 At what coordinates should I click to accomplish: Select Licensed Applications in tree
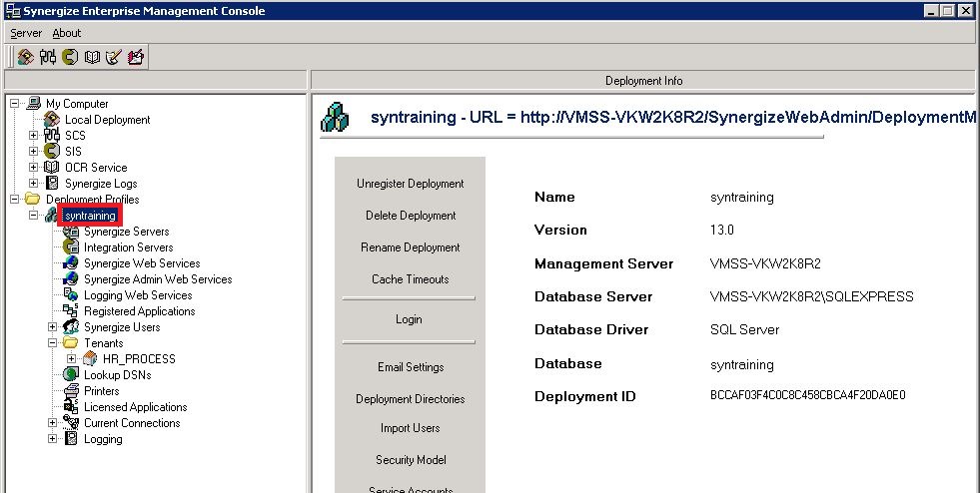point(136,407)
